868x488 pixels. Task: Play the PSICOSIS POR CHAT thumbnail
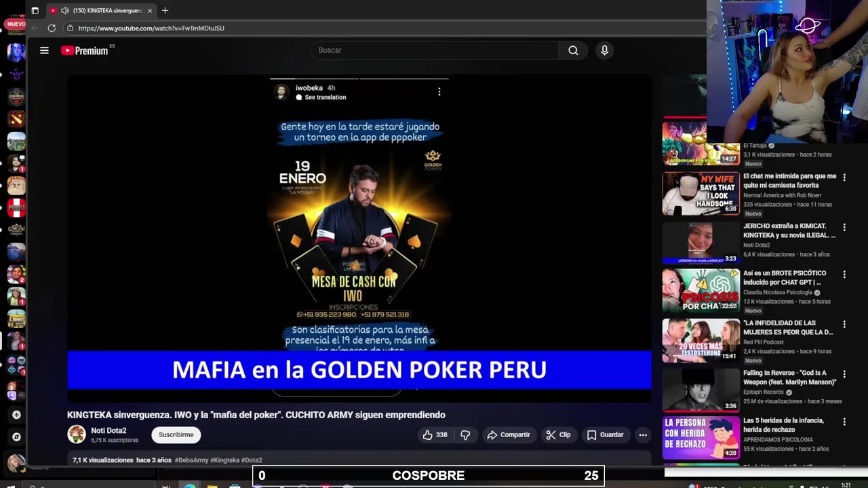click(x=701, y=291)
